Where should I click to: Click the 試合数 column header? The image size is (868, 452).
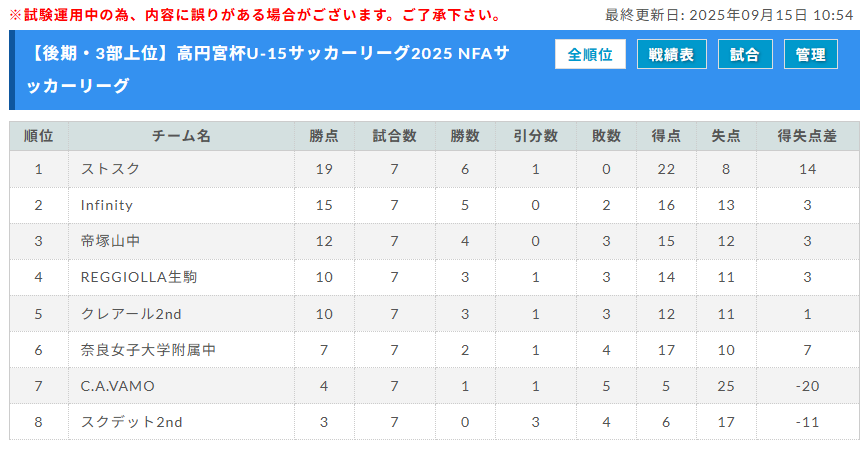(394, 136)
